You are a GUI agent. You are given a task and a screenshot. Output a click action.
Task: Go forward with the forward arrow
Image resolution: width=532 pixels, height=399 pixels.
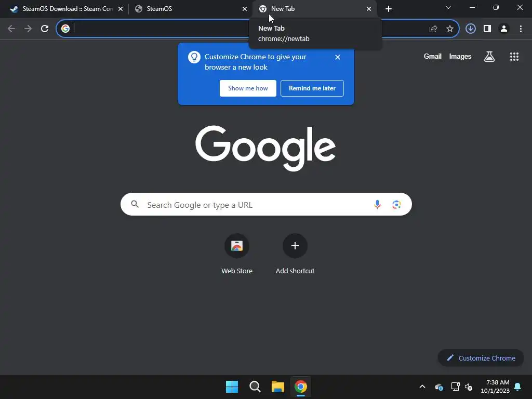pyautogui.click(x=28, y=29)
